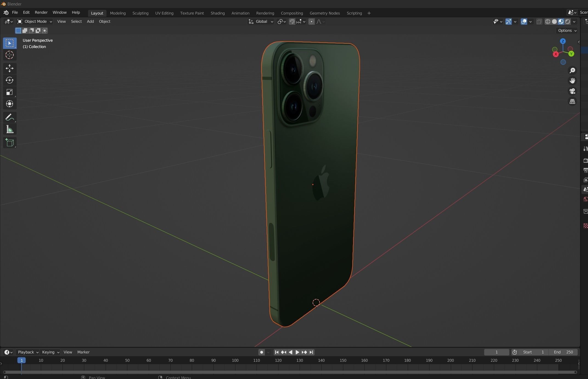Open the Object Mode dropdown

pos(34,21)
